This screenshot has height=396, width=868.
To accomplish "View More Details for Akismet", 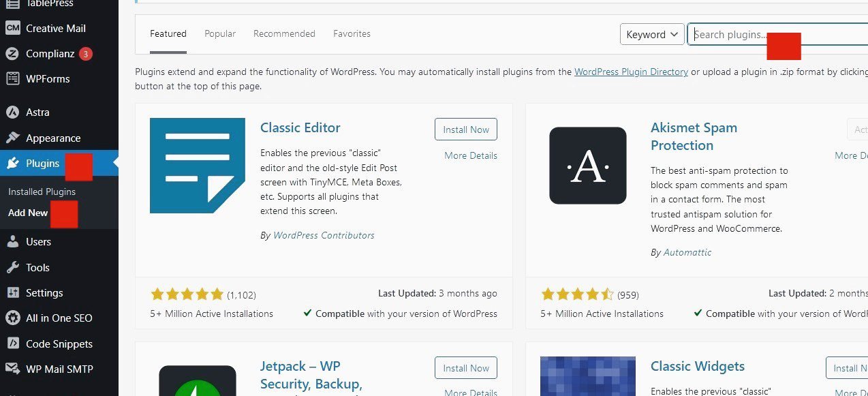I will coord(851,155).
